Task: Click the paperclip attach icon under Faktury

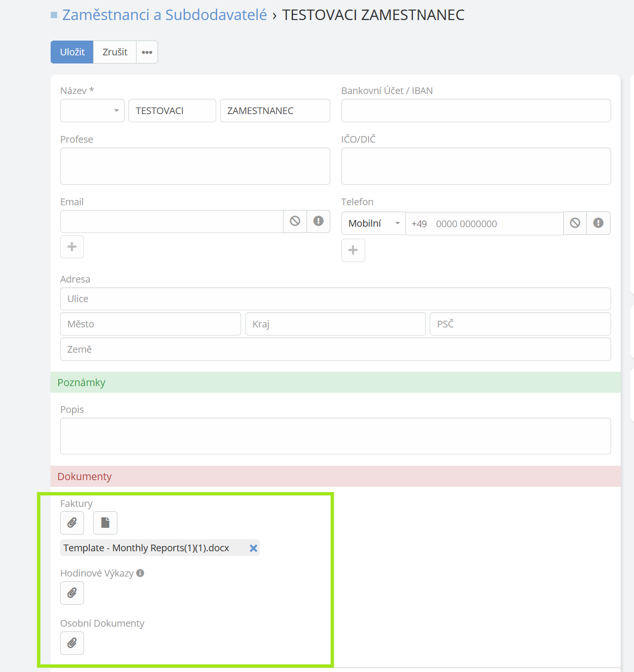Action: coord(72,523)
